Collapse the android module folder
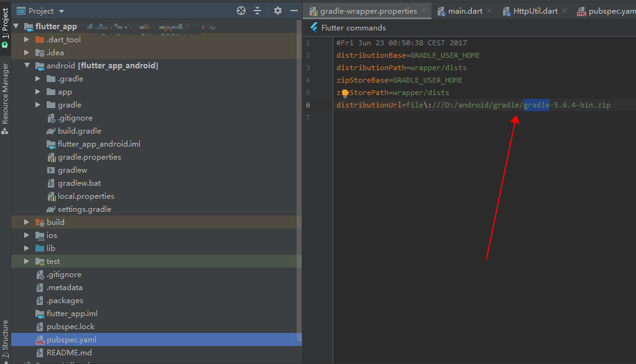Image resolution: width=636 pixels, height=364 pixels. point(27,65)
